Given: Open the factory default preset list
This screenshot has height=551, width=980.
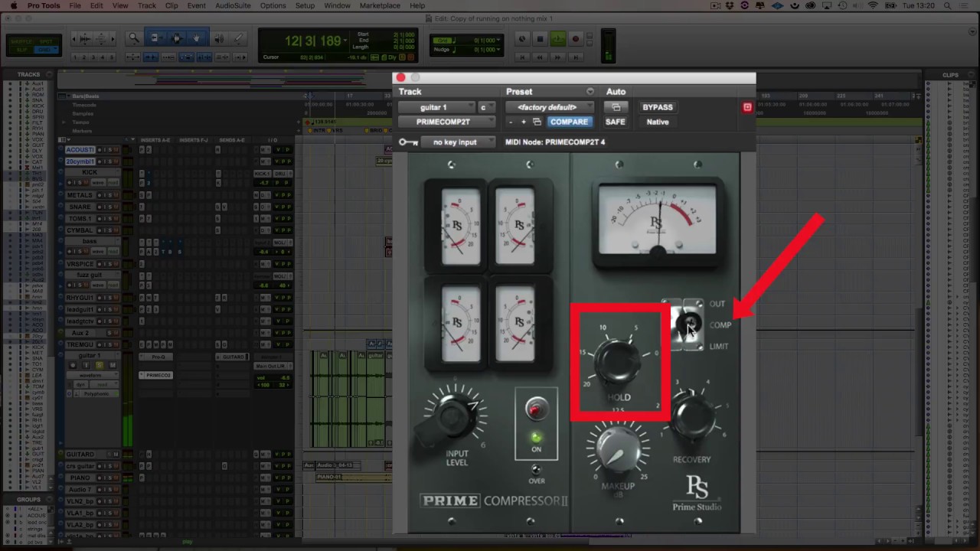Looking at the screenshot, I should (x=550, y=107).
